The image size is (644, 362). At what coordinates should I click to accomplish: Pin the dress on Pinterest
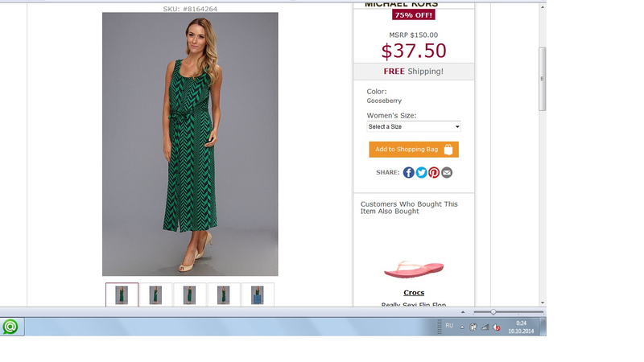[x=434, y=172]
